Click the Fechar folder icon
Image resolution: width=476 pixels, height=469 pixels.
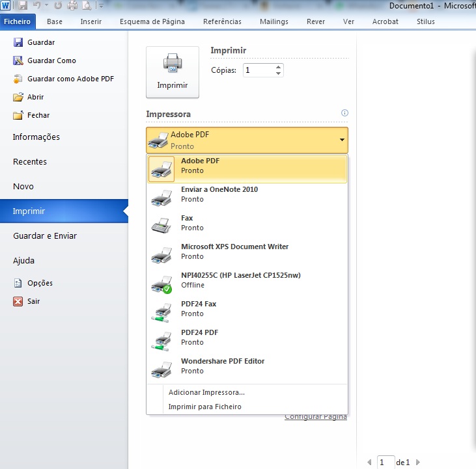pos(18,115)
